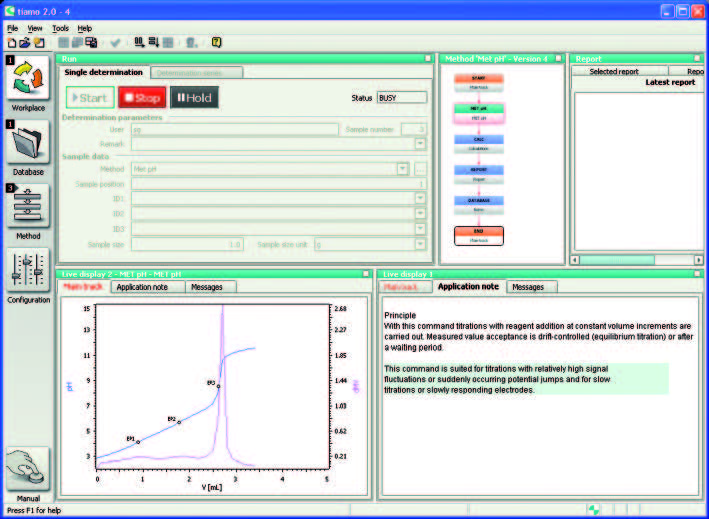Select the CALC block in method flowchart
This screenshot has width=709, height=519.
click(x=478, y=144)
